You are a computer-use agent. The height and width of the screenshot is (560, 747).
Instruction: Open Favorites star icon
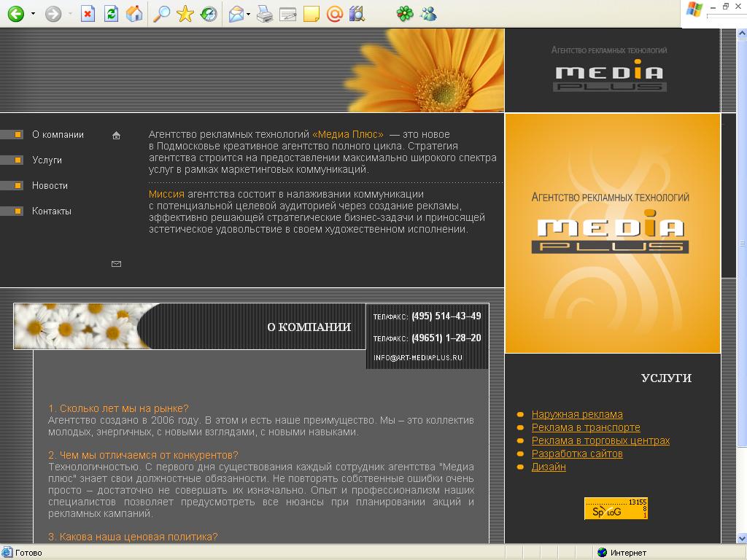point(185,14)
